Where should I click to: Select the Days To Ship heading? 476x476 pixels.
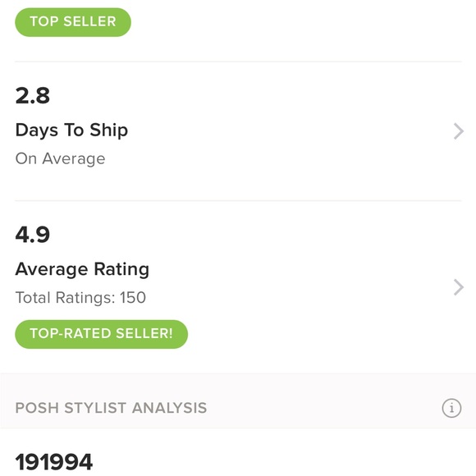click(x=71, y=130)
